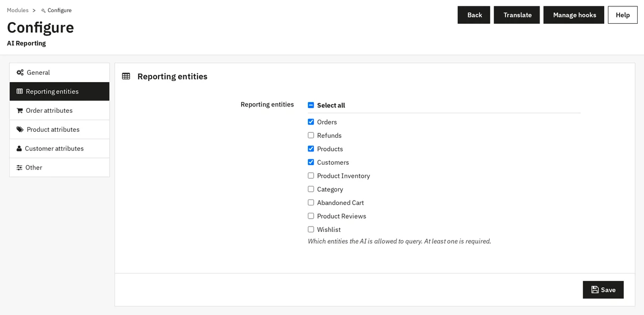Tick the Abandoned Cart checkbox
This screenshot has width=644, height=315.
click(x=311, y=203)
